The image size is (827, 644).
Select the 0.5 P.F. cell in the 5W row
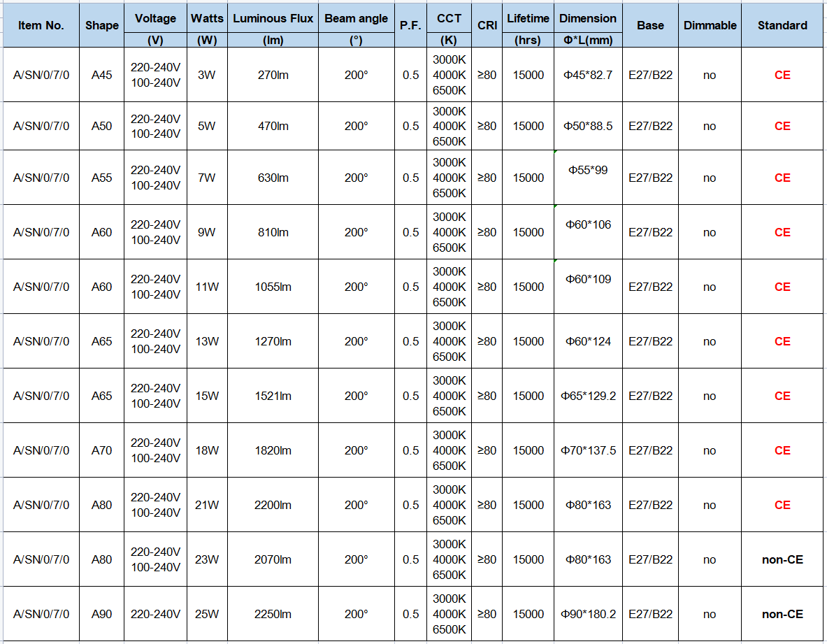coord(411,126)
